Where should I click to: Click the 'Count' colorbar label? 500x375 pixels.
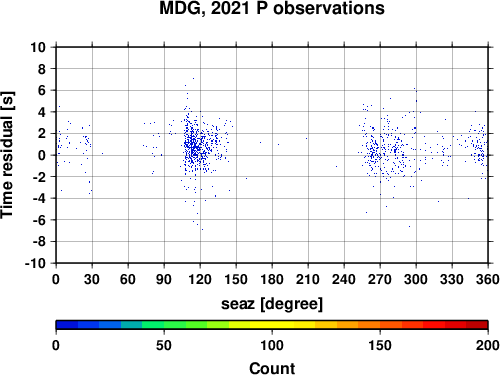point(272,368)
